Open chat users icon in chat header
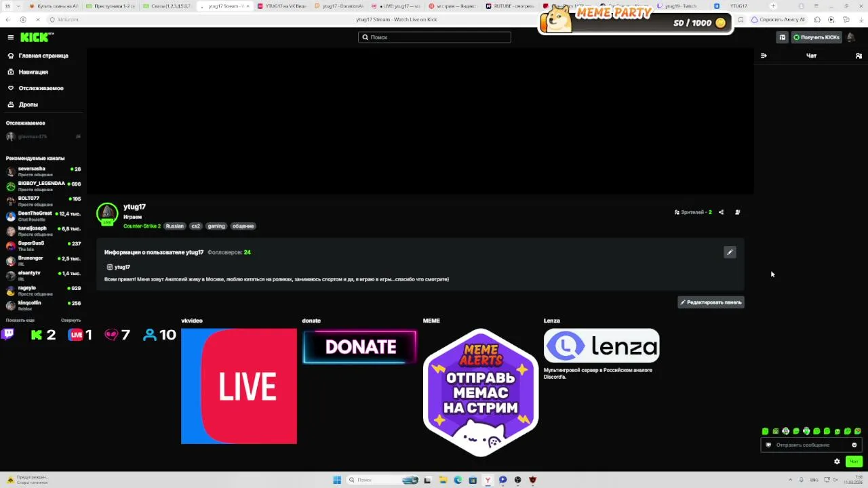 coord(859,56)
